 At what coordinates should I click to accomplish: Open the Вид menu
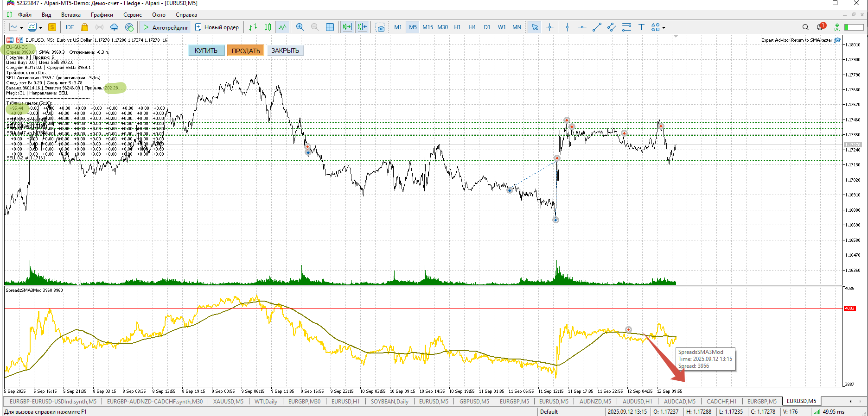pos(46,15)
